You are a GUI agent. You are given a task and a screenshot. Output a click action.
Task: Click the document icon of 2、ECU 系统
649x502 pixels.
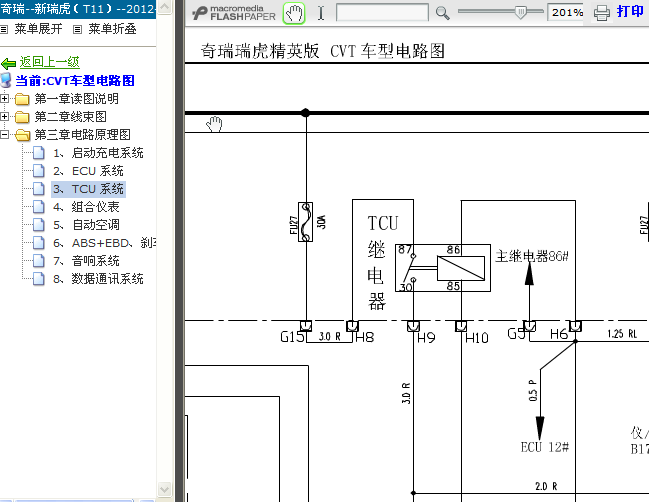pyautogui.click(x=38, y=171)
